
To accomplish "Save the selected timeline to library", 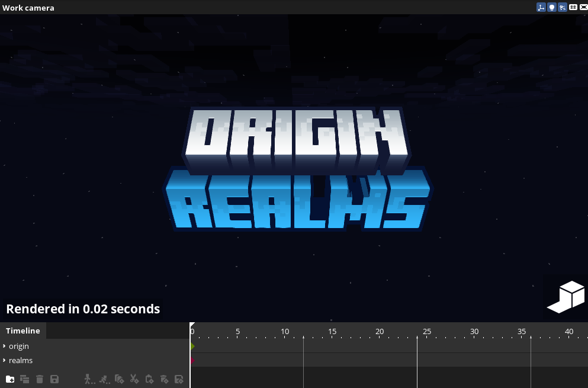I will coord(54,379).
